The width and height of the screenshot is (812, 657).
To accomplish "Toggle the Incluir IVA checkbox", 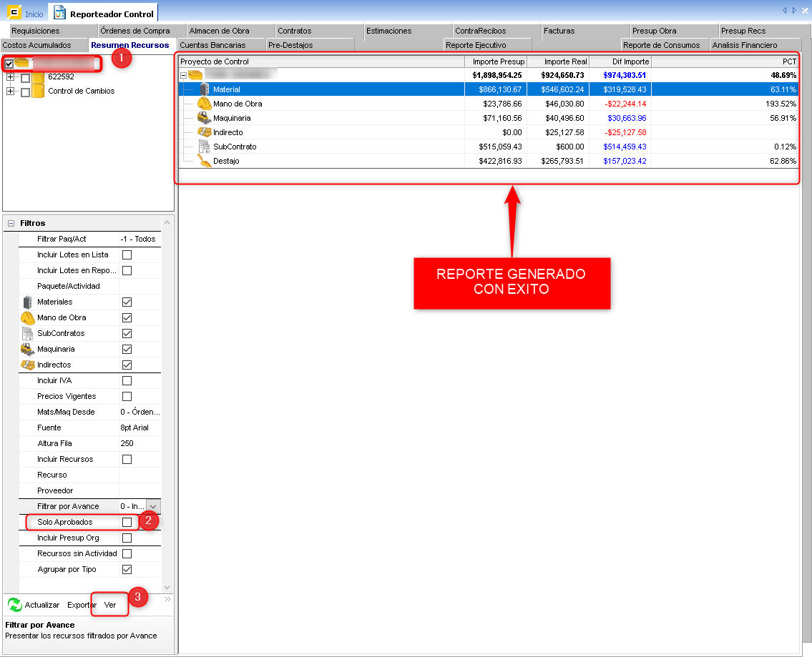I will (x=127, y=380).
